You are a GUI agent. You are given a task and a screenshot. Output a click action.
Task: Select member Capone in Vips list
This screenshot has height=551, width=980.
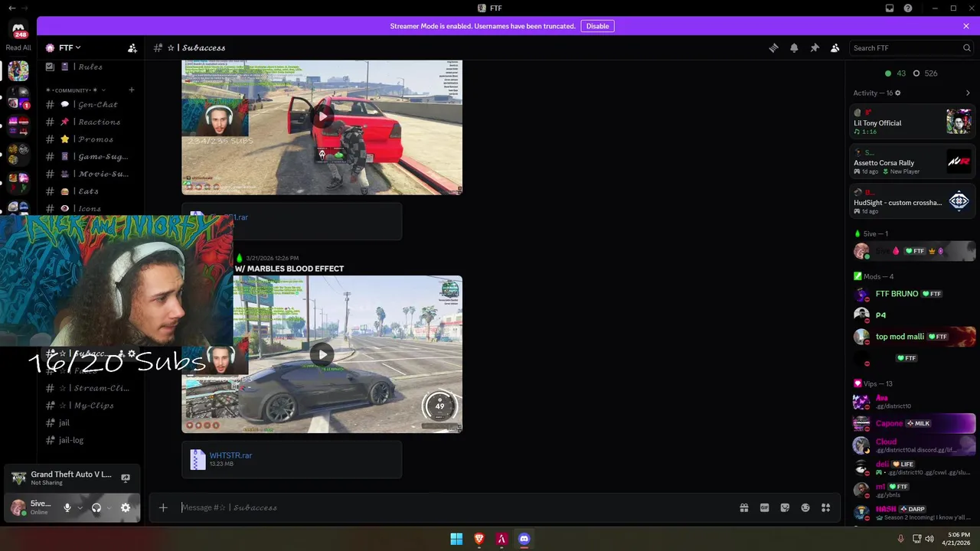912,423
